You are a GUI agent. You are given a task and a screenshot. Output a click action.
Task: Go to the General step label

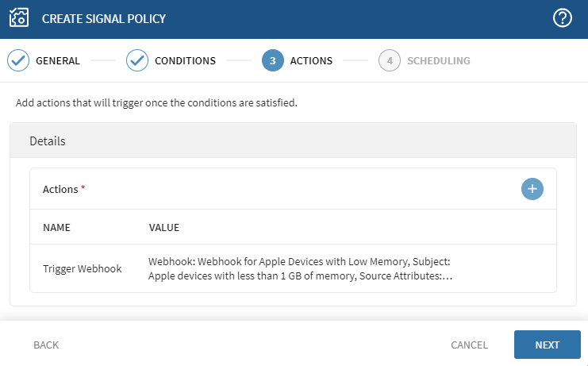tap(58, 60)
